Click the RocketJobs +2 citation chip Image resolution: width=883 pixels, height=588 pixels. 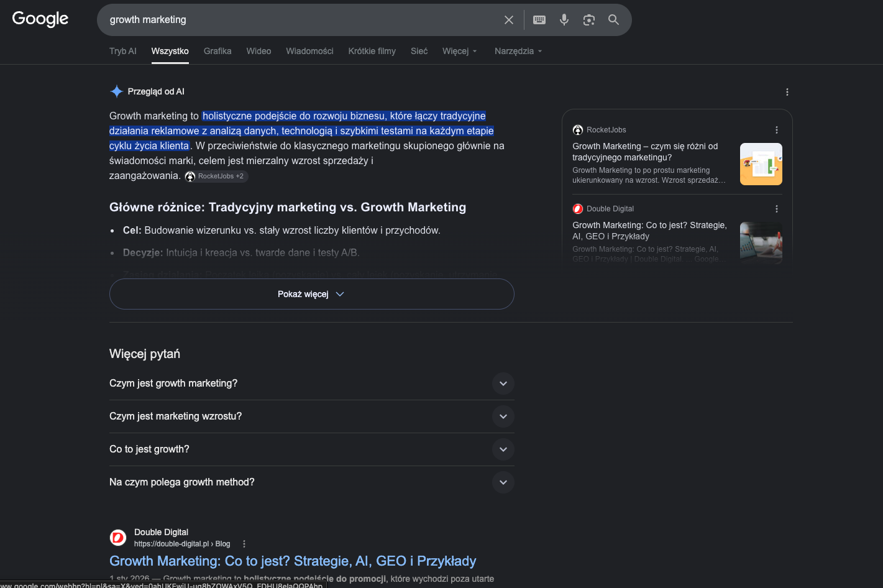coord(216,177)
